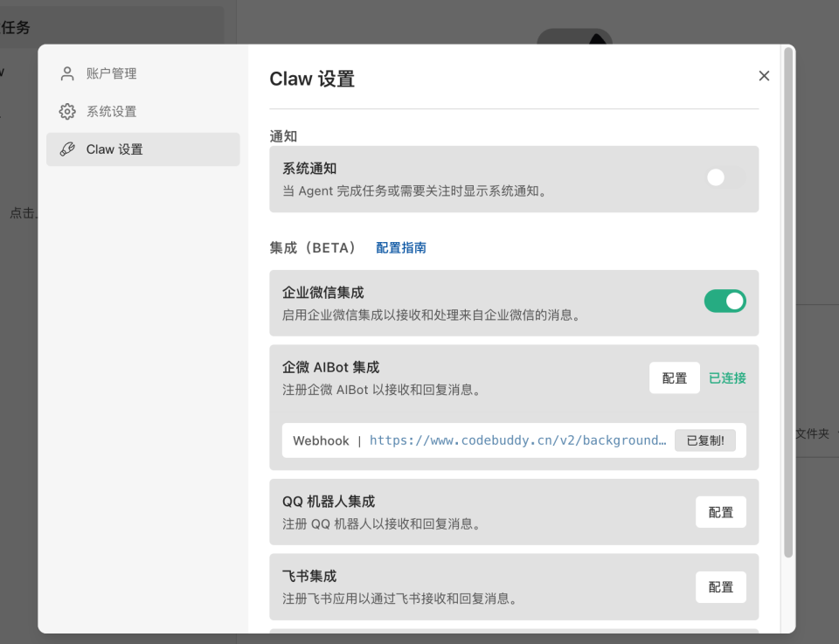Click the person icon beside 账户管理
The width and height of the screenshot is (839, 644).
(66, 73)
